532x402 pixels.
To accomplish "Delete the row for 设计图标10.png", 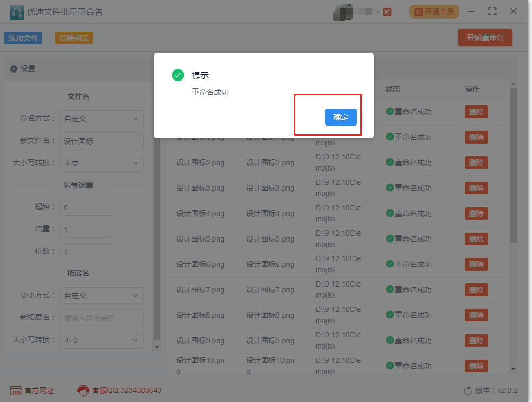I will (x=476, y=366).
